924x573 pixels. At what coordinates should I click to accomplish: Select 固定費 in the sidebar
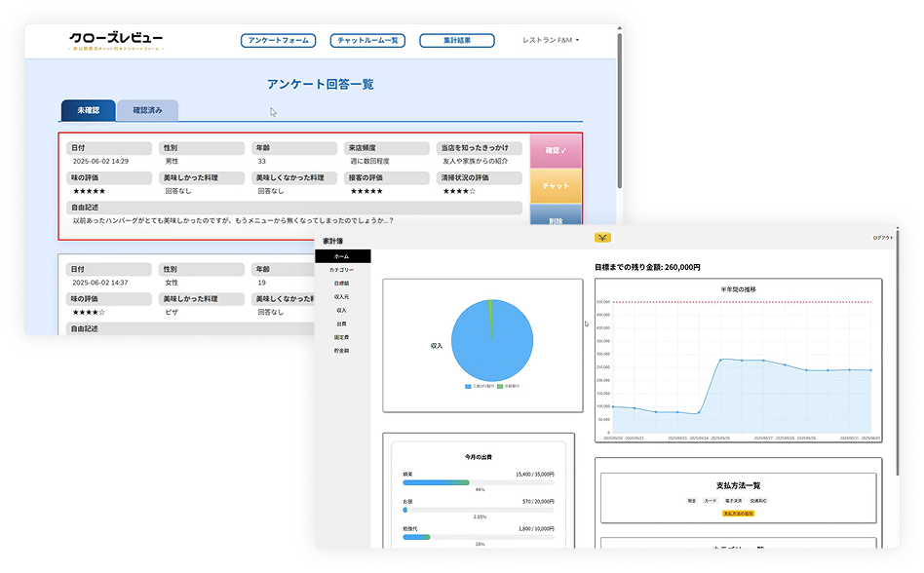coord(341,336)
